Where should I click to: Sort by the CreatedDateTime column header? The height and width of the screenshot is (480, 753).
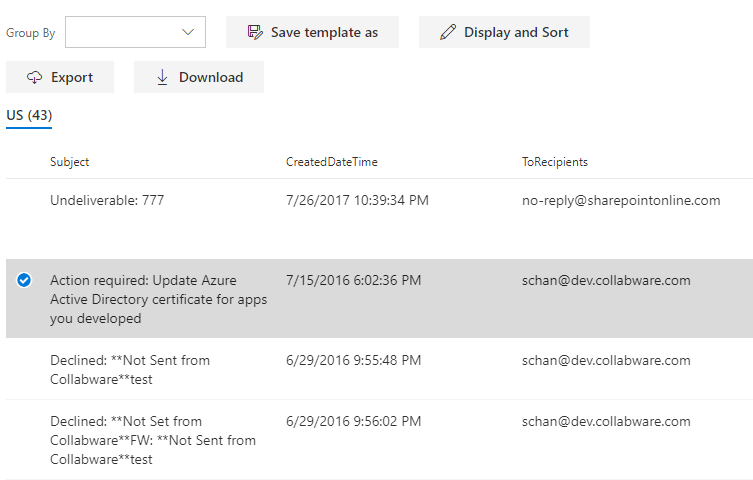332,162
